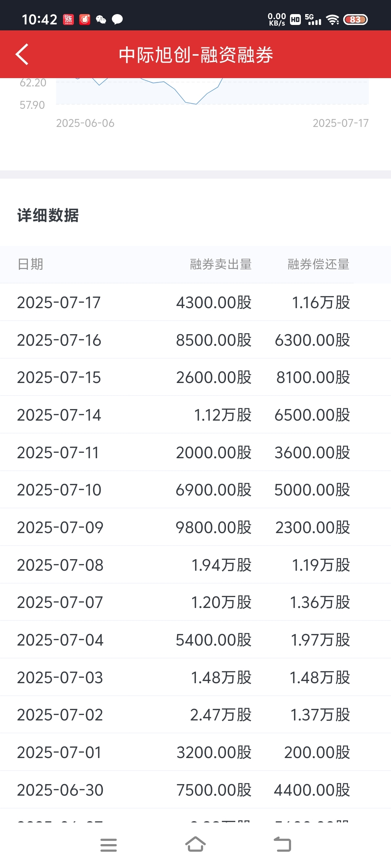Tap the chat bubble notification icon

[x=117, y=20]
